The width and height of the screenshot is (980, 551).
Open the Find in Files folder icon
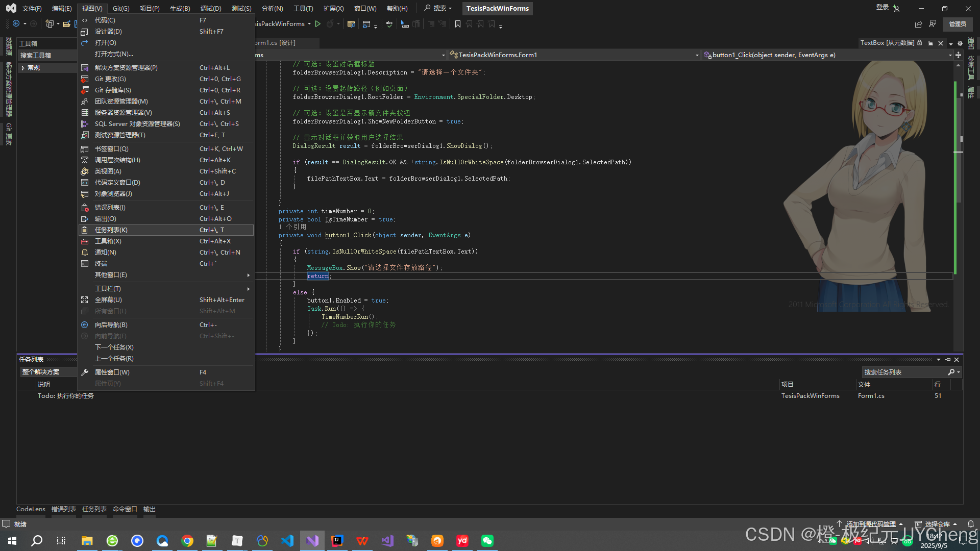(351, 24)
